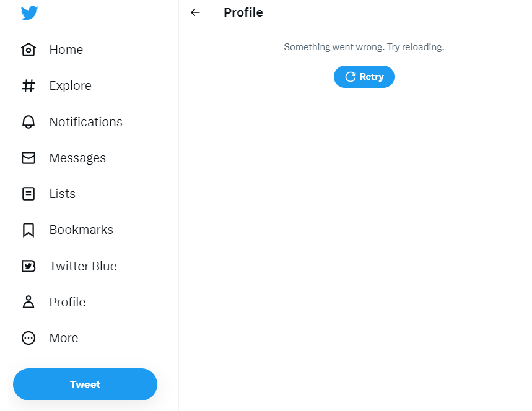The width and height of the screenshot is (532, 411).
Task: Open the Home menu label
Action: pos(66,50)
